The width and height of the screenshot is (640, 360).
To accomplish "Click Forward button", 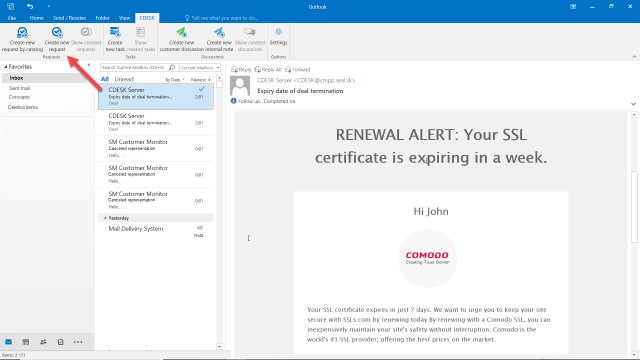I will (298, 70).
